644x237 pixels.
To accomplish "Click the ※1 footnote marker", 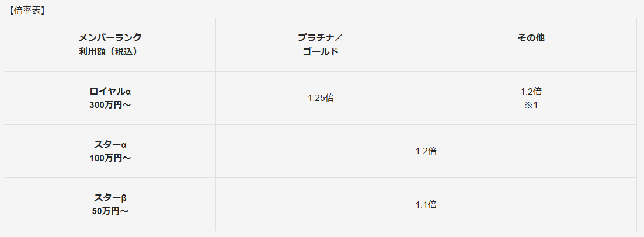I will (x=531, y=104).
